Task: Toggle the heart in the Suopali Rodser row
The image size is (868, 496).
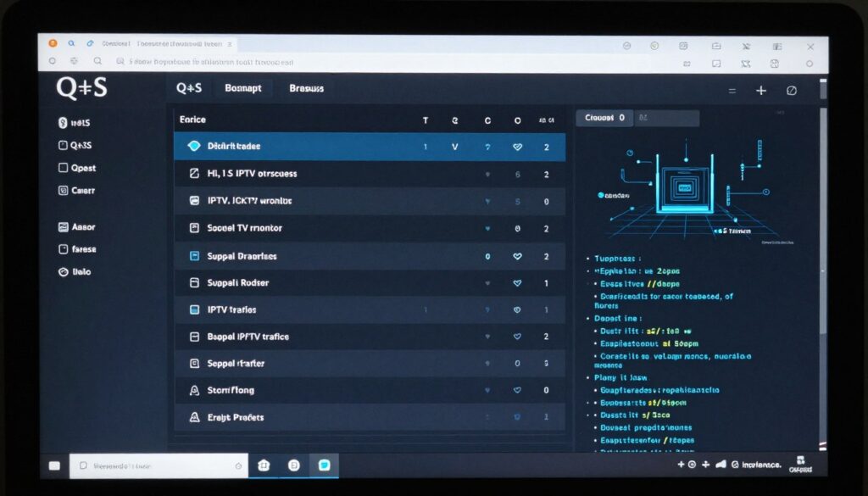Action: pyautogui.click(x=517, y=283)
